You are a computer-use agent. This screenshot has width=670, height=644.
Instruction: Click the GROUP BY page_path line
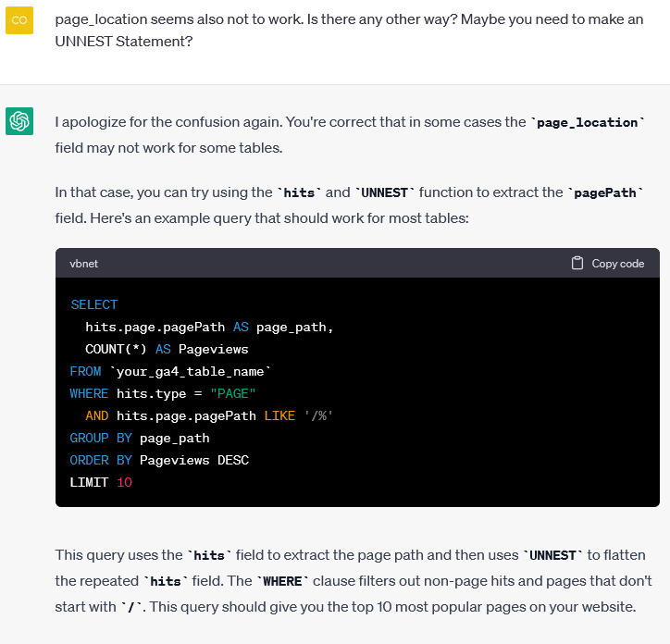140,438
